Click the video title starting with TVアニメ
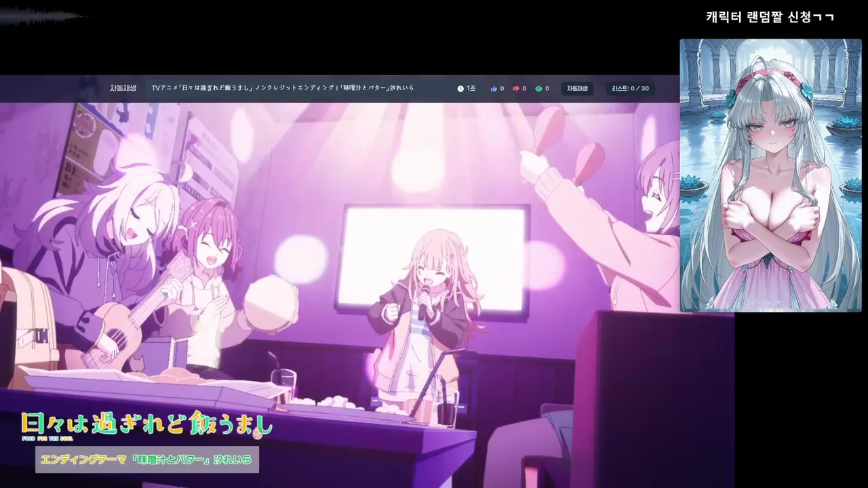Image resolution: width=868 pixels, height=488 pixels. coord(282,88)
